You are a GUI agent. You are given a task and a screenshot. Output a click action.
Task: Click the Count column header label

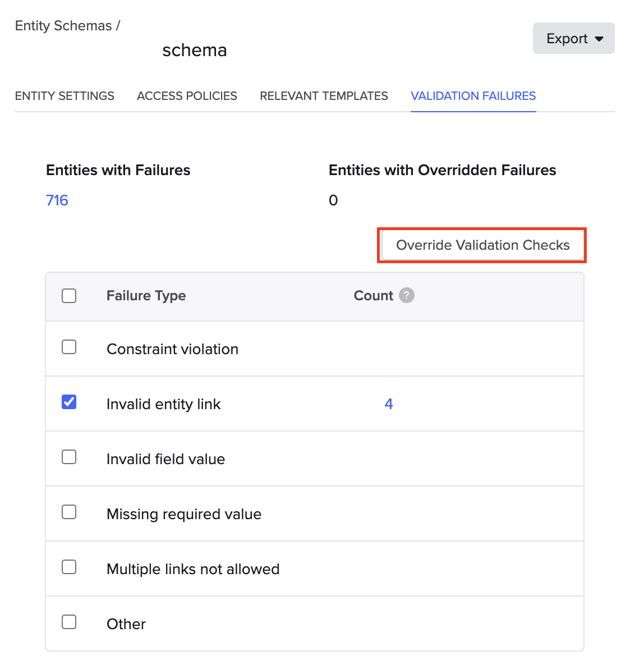(373, 296)
